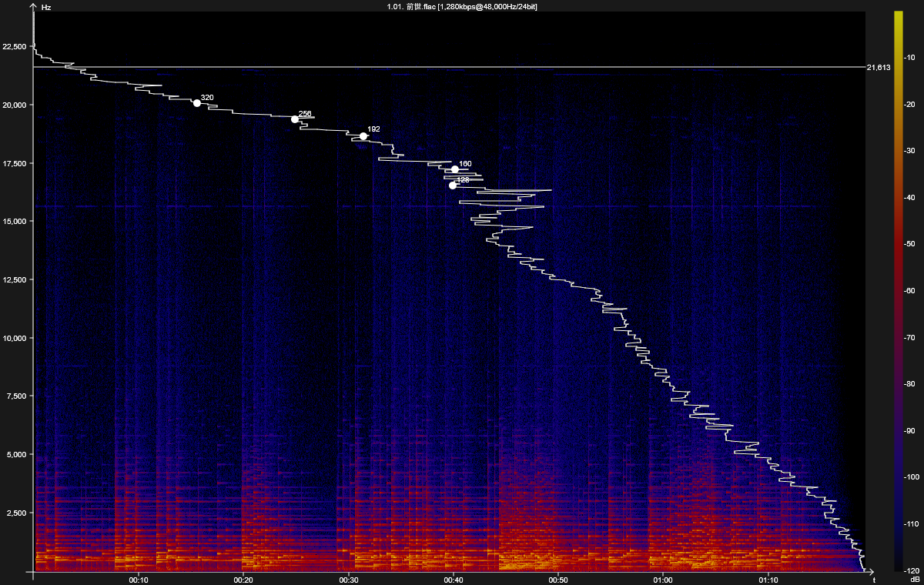Click the 01:10 time axis label
The width and height of the screenshot is (924, 585).
[x=767, y=580]
